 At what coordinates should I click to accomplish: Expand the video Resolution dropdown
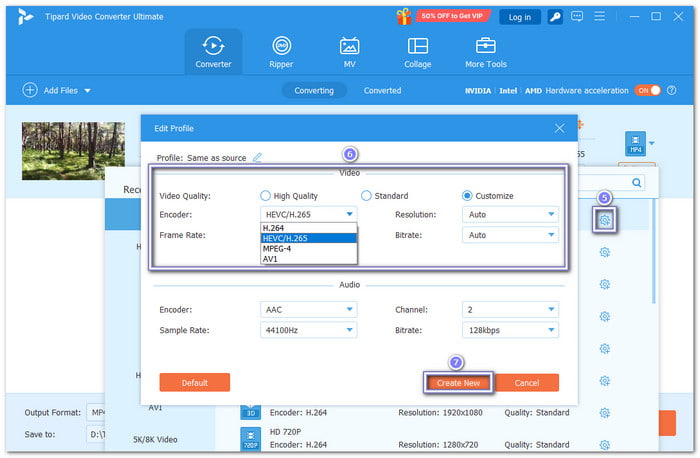tap(510, 214)
